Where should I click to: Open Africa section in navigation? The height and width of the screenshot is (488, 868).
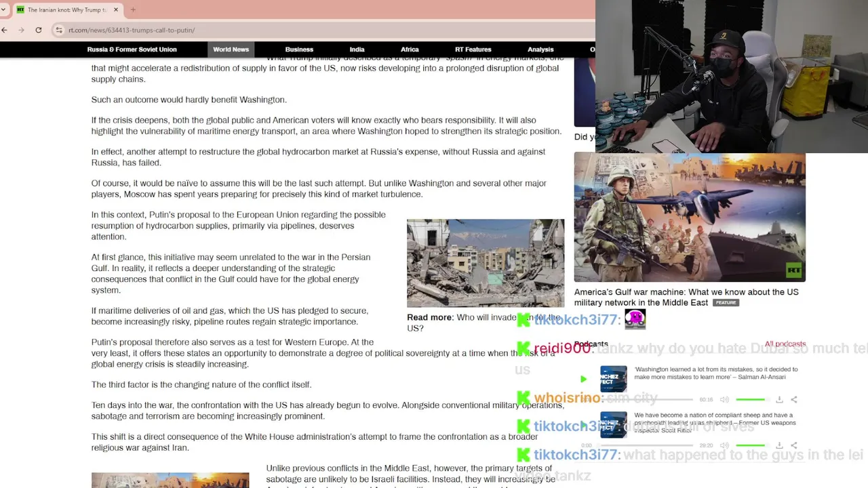pyautogui.click(x=410, y=49)
